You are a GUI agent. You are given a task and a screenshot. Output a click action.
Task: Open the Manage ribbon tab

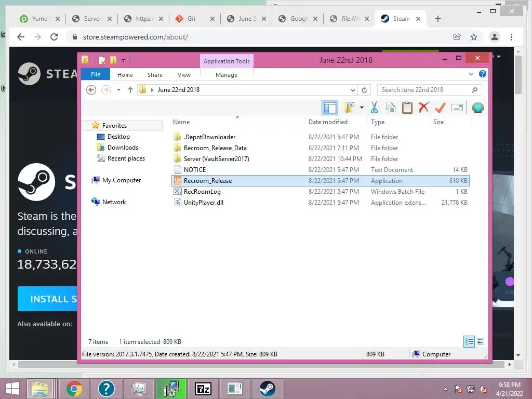[227, 75]
